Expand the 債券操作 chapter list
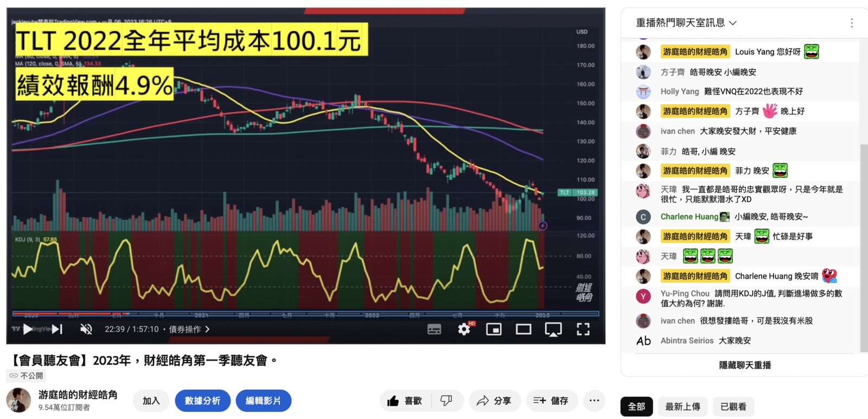The width and height of the screenshot is (868, 419). click(189, 329)
